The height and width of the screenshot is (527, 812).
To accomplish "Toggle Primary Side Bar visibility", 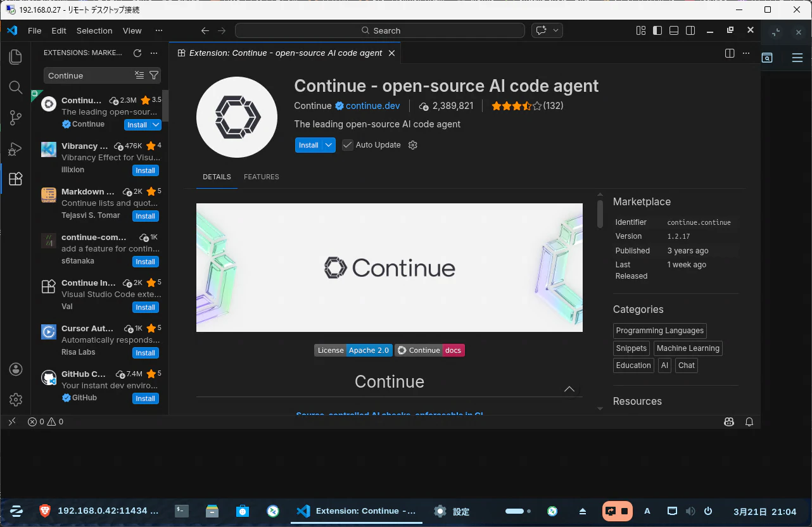I will (x=657, y=30).
